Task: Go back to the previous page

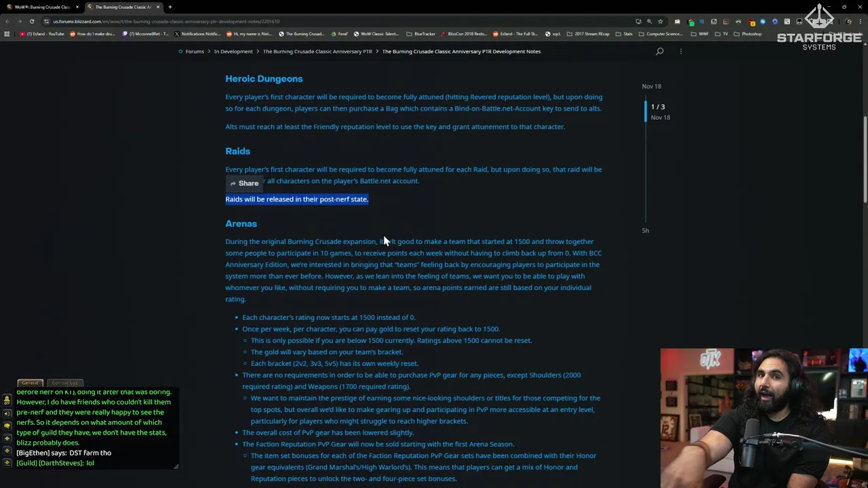Action: click(7, 21)
